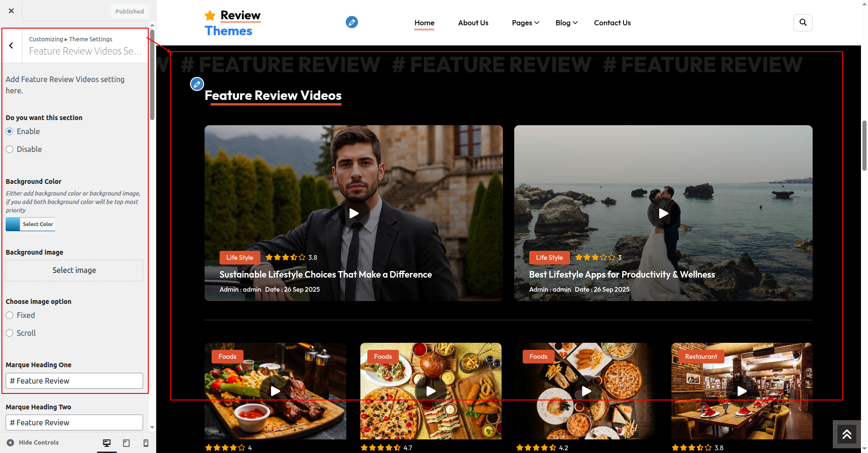Image resolution: width=868 pixels, height=453 pixels.
Task: Open the Contact Us menu item
Action: pyautogui.click(x=612, y=23)
